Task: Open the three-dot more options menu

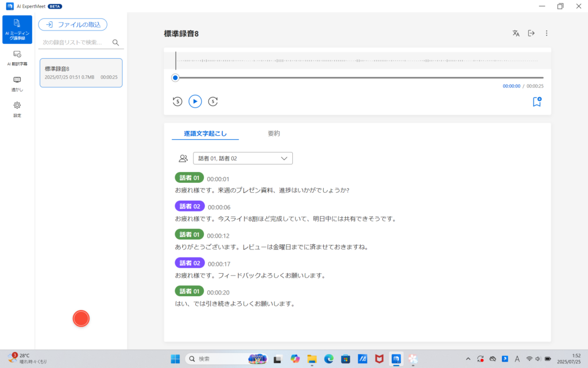Action: point(547,33)
